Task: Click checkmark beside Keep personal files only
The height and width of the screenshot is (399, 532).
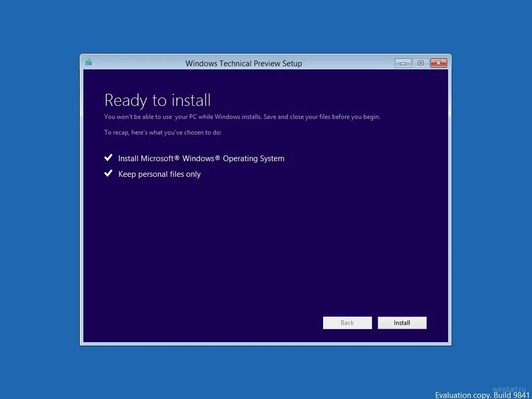Action: [108, 173]
